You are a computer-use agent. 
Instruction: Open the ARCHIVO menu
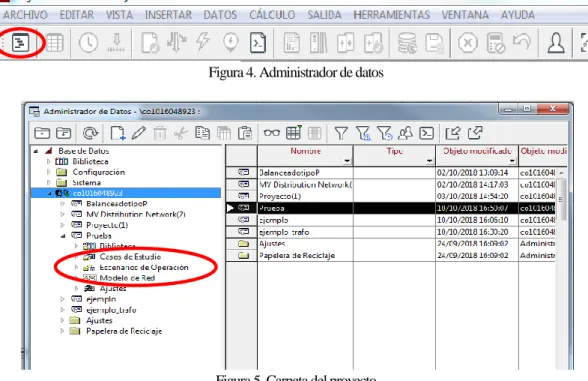pyautogui.click(x=25, y=15)
